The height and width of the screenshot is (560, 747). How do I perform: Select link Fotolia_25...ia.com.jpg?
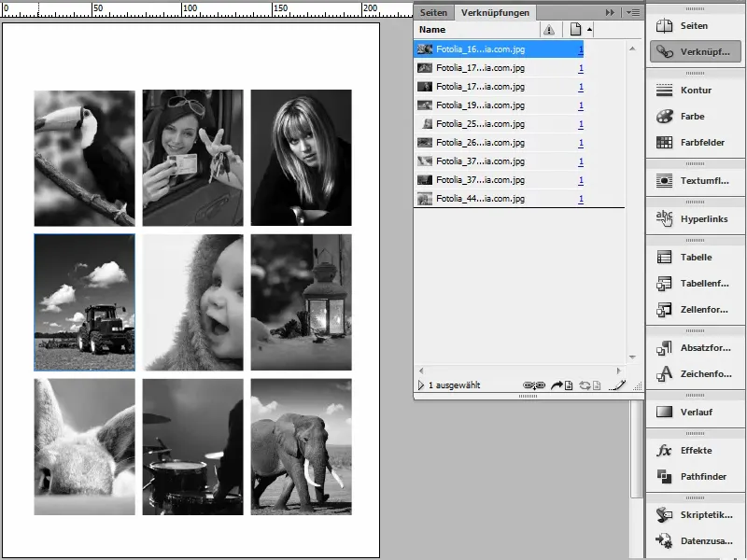500,124
